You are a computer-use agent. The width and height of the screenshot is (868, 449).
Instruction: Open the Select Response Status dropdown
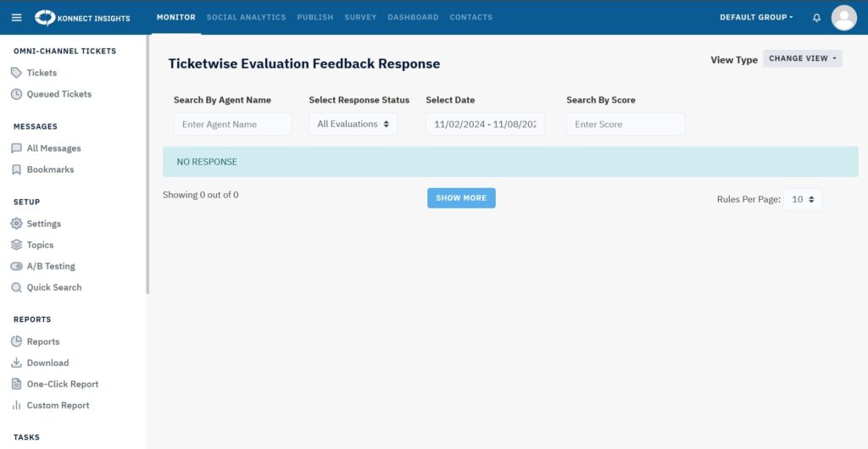(x=353, y=124)
